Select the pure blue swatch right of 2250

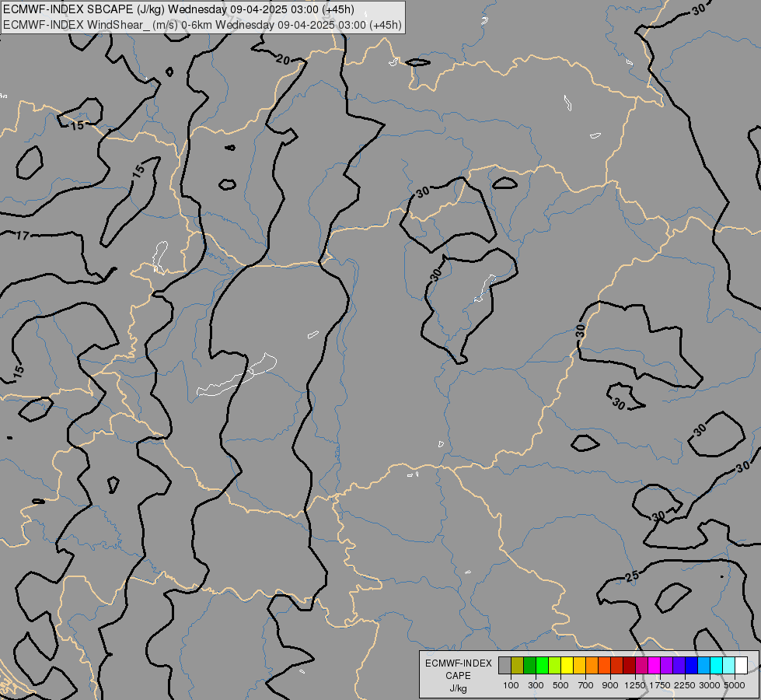[691, 665]
